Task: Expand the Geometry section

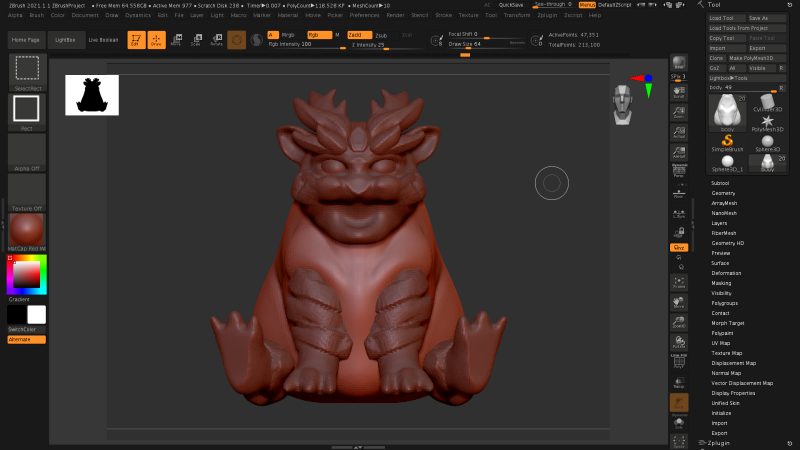Action: pyautogui.click(x=723, y=193)
